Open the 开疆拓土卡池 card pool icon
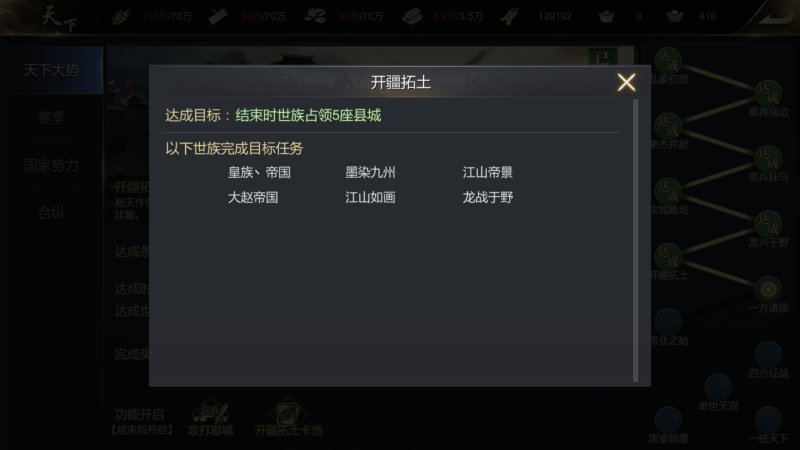Screen dimensions: 800x450 (x=288, y=413)
